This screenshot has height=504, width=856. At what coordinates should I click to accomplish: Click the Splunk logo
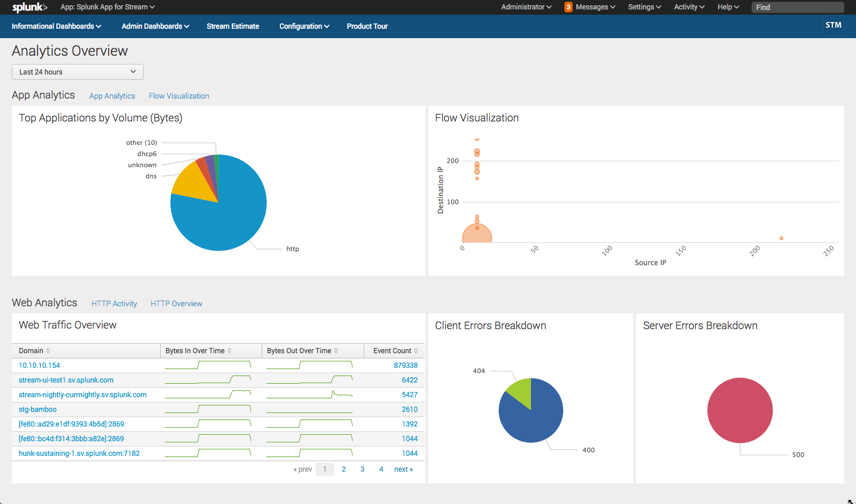[29, 7]
